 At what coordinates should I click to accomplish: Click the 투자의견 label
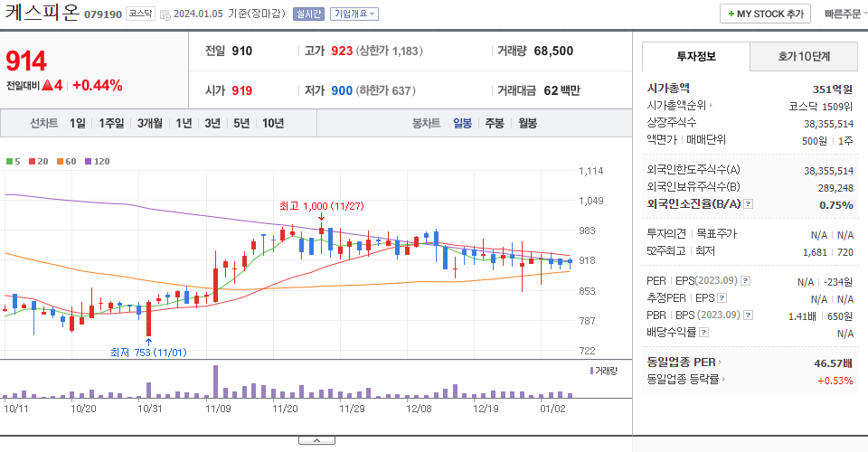(666, 234)
